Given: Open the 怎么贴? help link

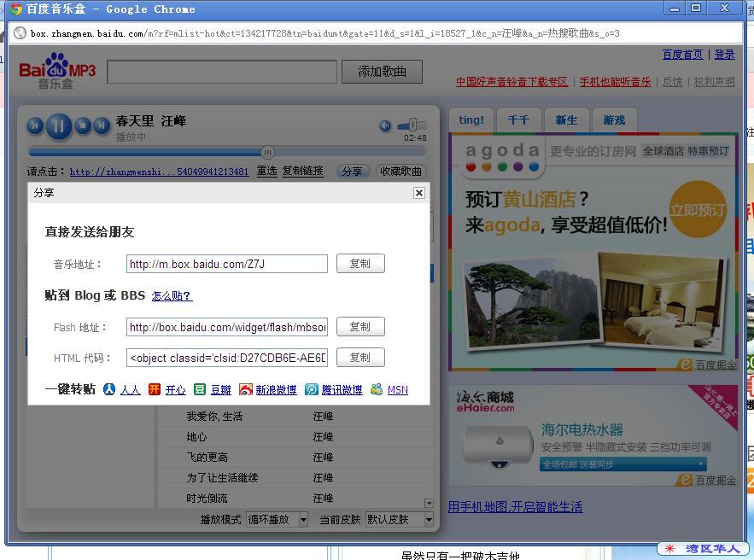Looking at the screenshot, I should (172, 295).
